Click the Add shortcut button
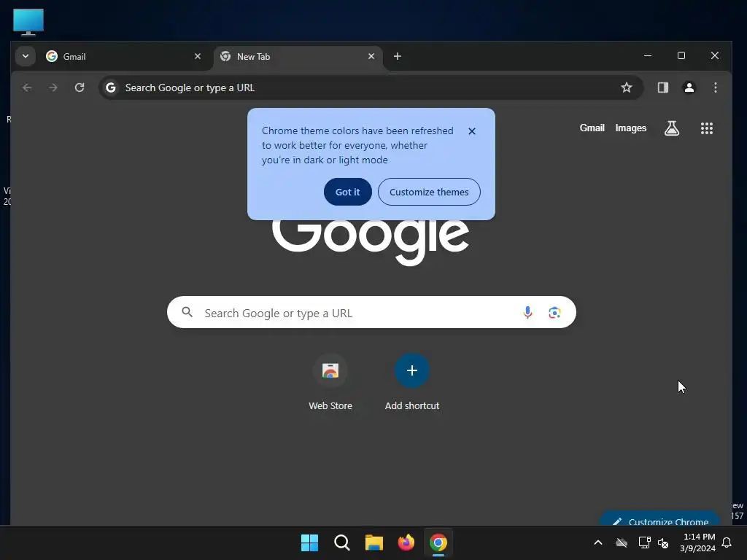This screenshot has width=747, height=560. coord(412,382)
